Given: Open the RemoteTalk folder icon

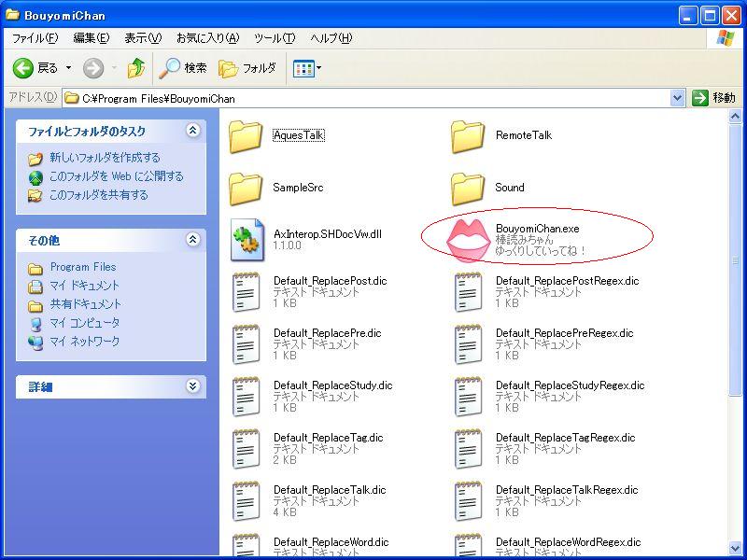Looking at the screenshot, I should tap(468, 136).
